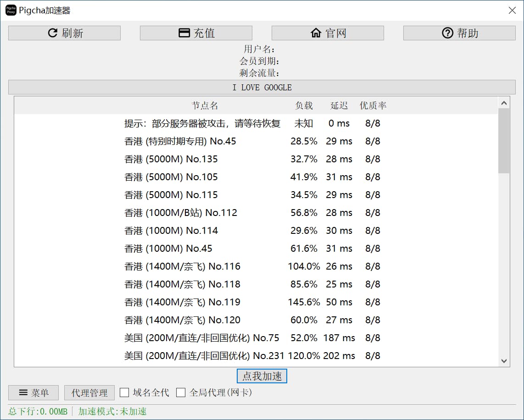Image resolution: width=524 pixels, height=420 pixels.
Task: Select node 香港 (1400M/奈飞) No.118
Action: click(x=182, y=284)
